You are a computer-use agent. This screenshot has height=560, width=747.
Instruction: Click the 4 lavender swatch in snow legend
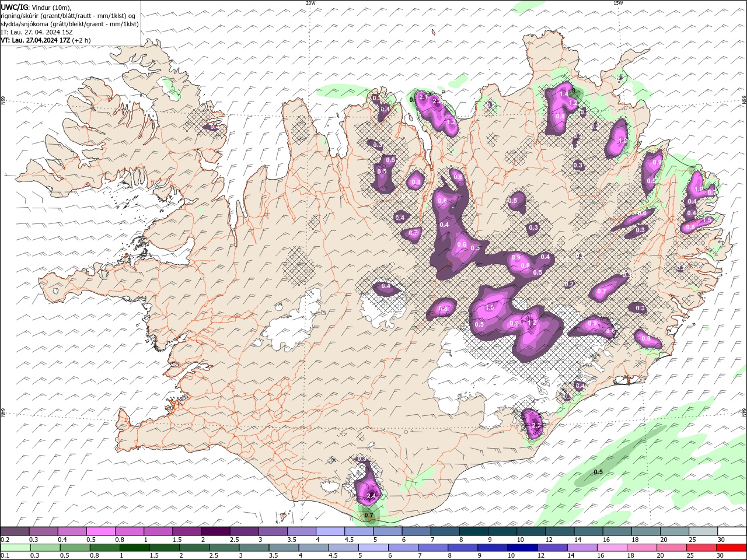[x=330, y=531]
